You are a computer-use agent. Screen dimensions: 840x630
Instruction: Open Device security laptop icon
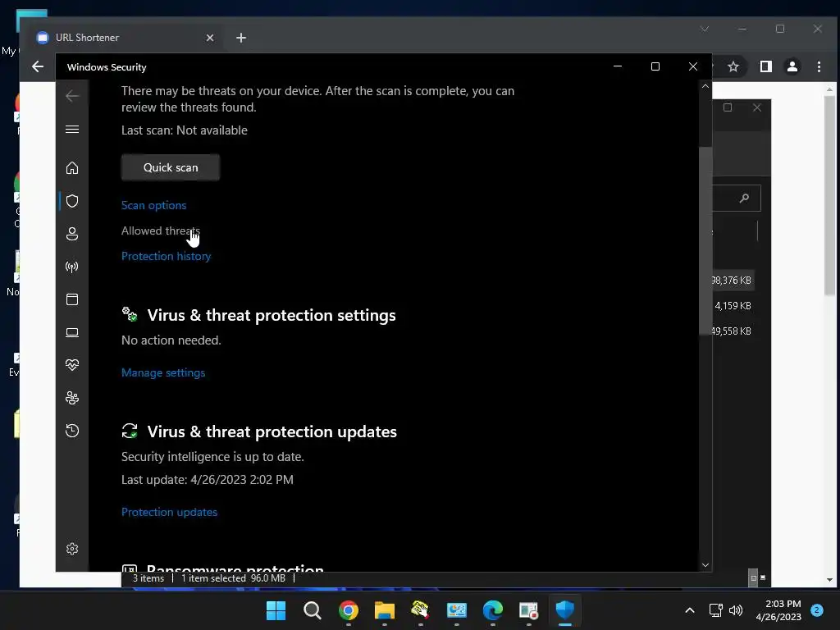(x=72, y=333)
